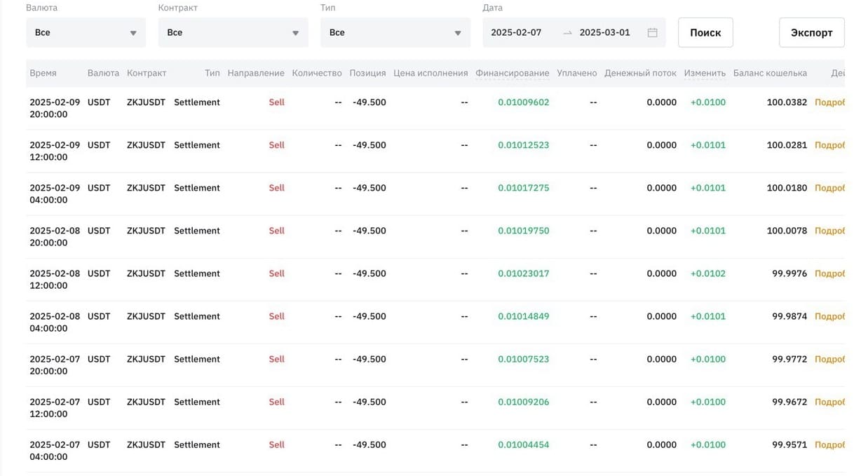Click the arrow between the two dates
The width and height of the screenshot is (868, 476).
click(x=567, y=33)
